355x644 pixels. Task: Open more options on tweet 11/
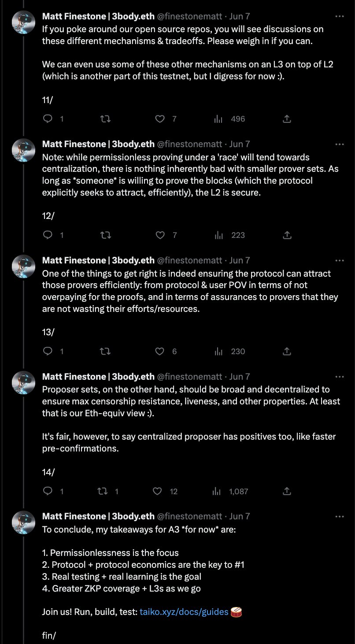point(340,16)
